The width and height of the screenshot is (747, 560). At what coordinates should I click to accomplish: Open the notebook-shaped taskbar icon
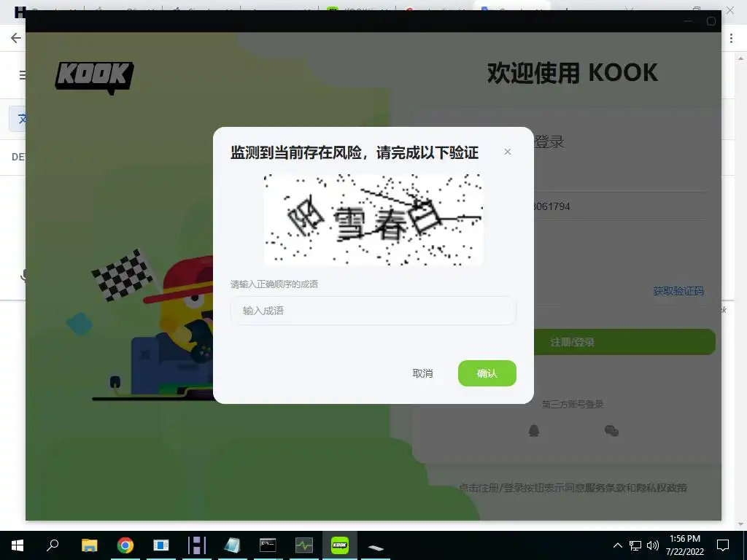[233, 545]
